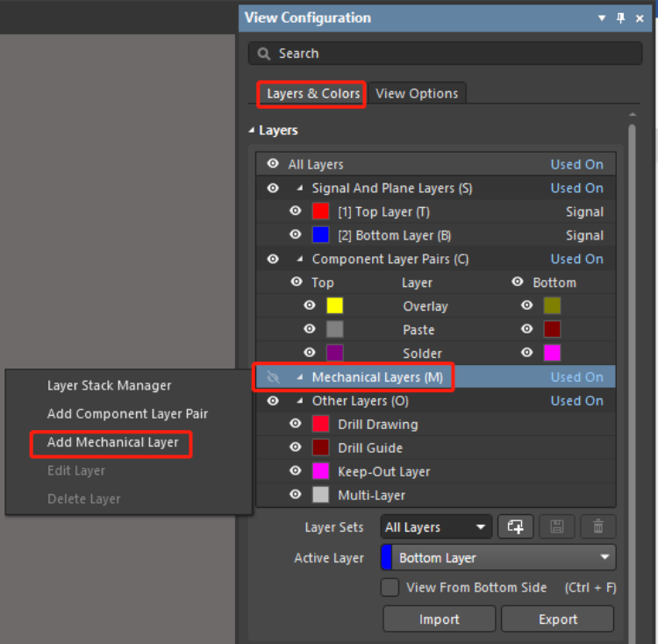Toggle Drill Drawing layer visibility

[x=296, y=424]
